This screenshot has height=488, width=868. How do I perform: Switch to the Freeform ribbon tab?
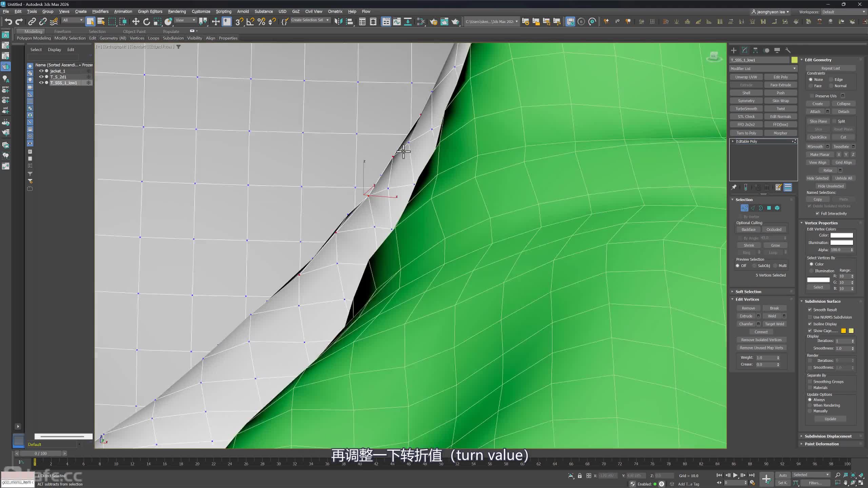pyautogui.click(x=63, y=32)
